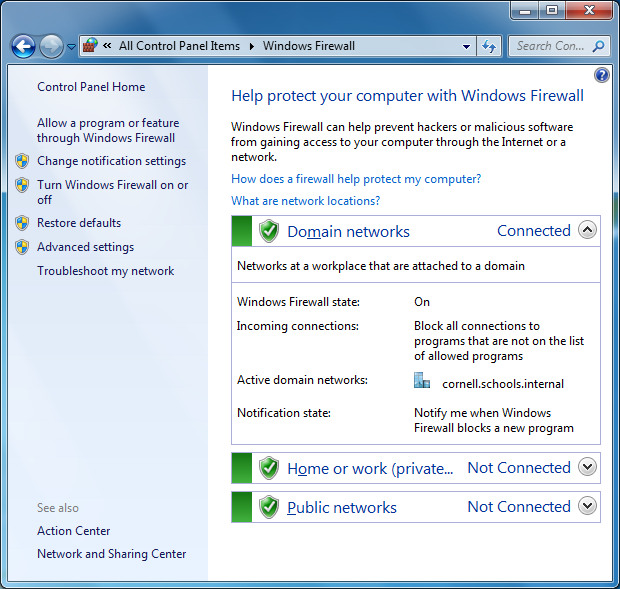This screenshot has width=620, height=589.
Task: Expand the Public networks section
Action: pos(588,506)
